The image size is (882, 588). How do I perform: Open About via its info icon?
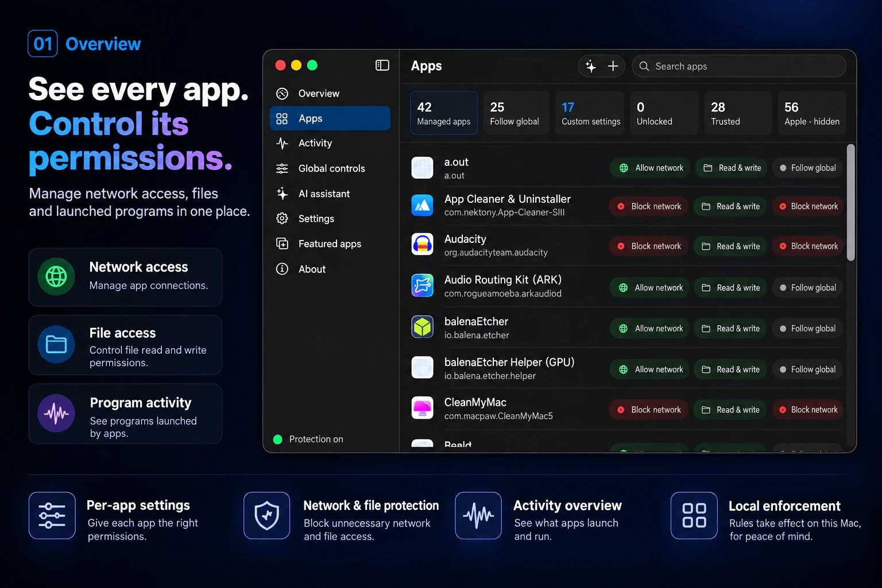pyautogui.click(x=282, y=269)
